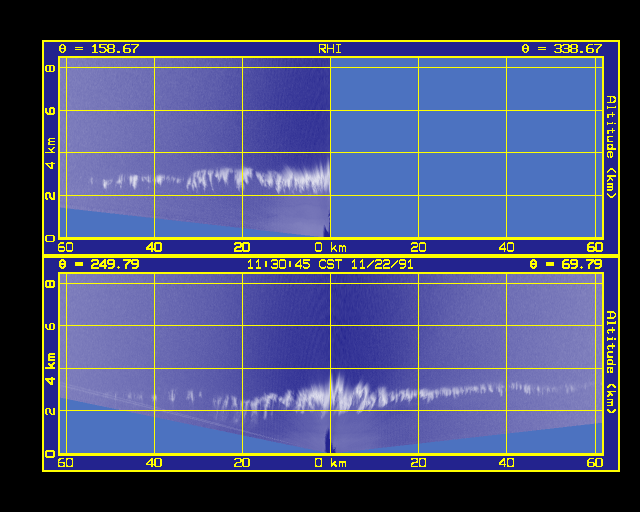Click the "RHI" title text
This screenshot has width=640, height=512.
click(330, 49)
